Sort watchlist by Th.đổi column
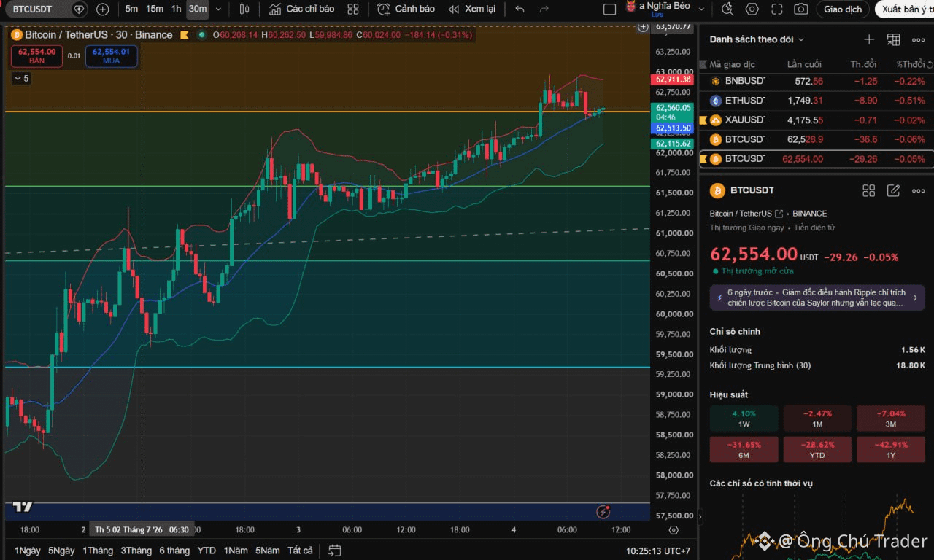 click(863, 64)
